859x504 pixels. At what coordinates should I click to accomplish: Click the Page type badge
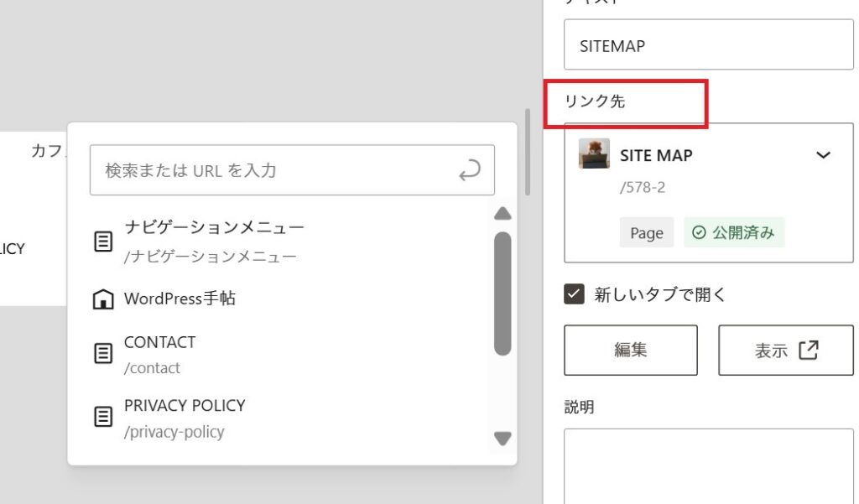(647, 232)
